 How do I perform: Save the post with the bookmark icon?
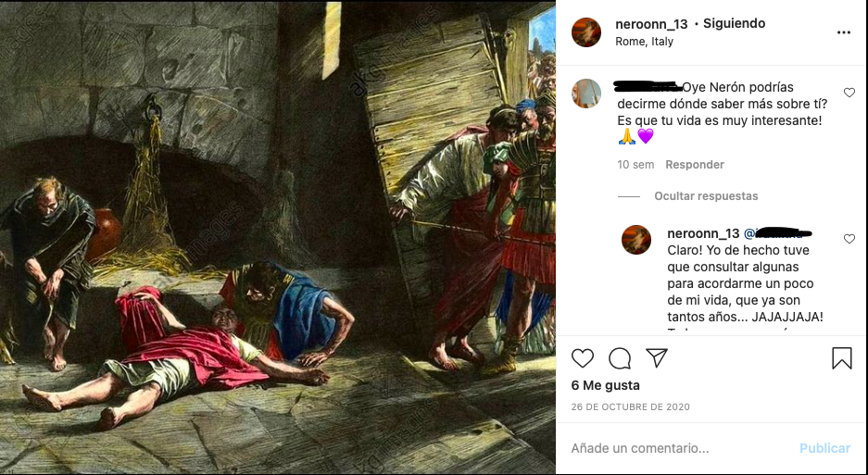coord(841,358)
